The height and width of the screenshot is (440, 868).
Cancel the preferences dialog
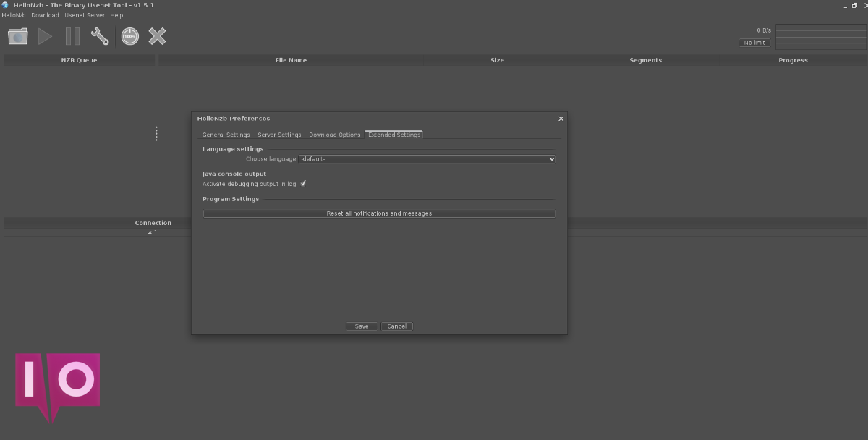pos(396,326)
